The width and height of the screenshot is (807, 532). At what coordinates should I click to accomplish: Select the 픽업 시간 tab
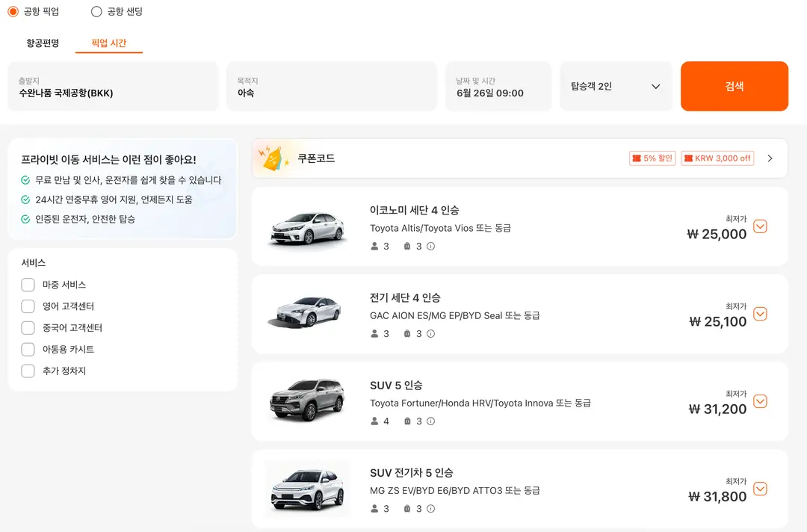point(108,43)
